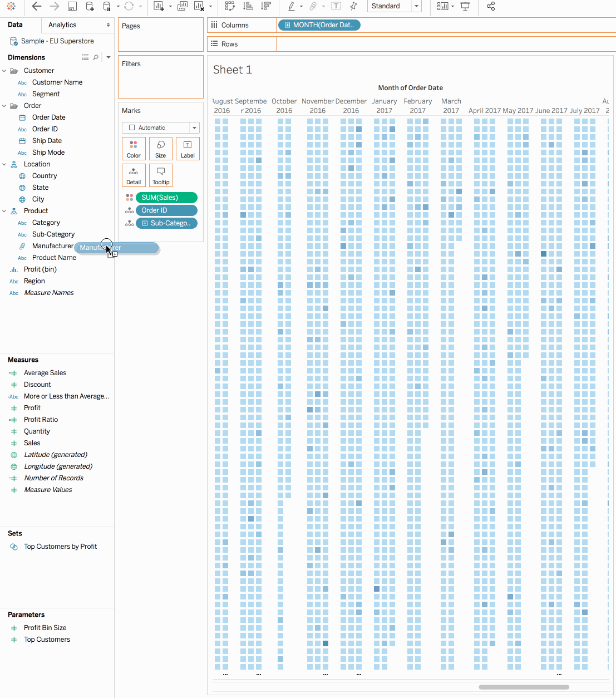Click the refresh run update icon
616x698 pixels.
[x=129, y=6]
